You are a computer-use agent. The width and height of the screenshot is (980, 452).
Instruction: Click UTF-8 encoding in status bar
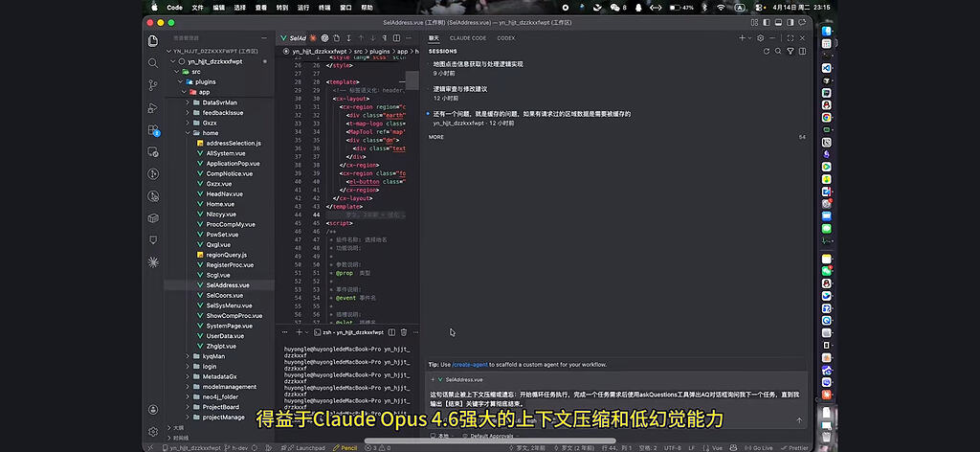[673, 447]
